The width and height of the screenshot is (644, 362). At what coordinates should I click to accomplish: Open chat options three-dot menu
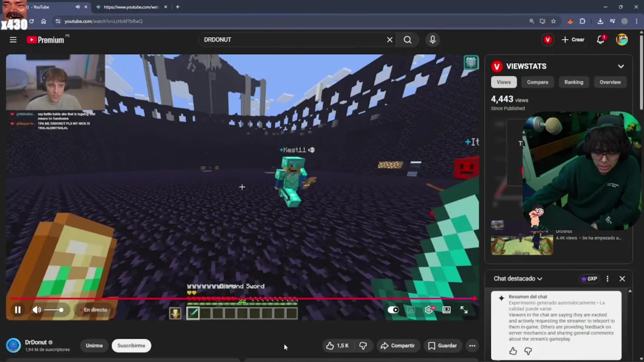(607, 279)
